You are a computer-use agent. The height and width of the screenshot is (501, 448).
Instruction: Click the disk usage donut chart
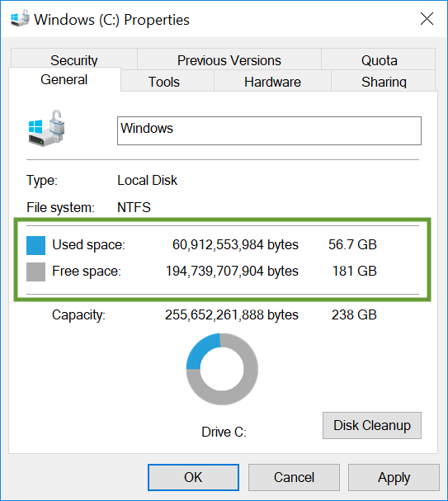[x=222, y=369]
